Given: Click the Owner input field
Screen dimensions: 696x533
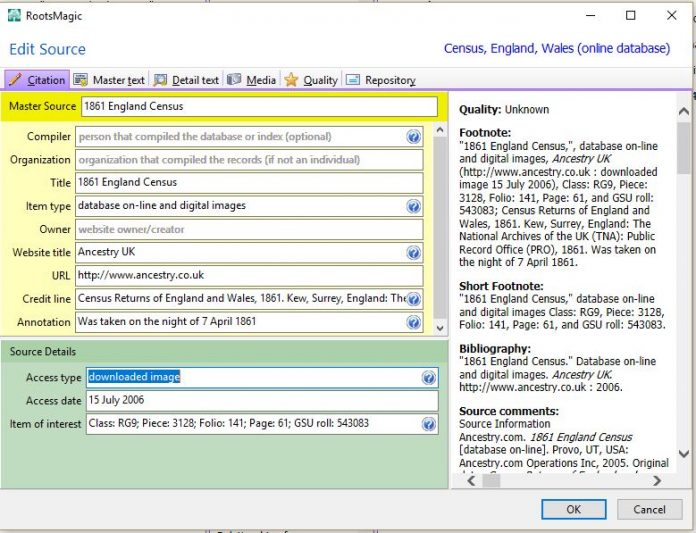Looking at the screenshot, I should pos(249,229).
